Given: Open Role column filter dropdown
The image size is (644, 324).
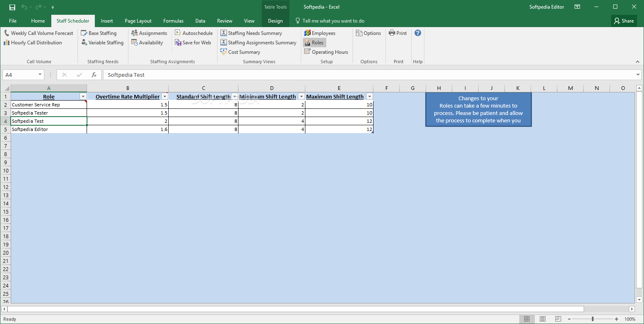Looking at the screenshot, I should click(83, 97).
